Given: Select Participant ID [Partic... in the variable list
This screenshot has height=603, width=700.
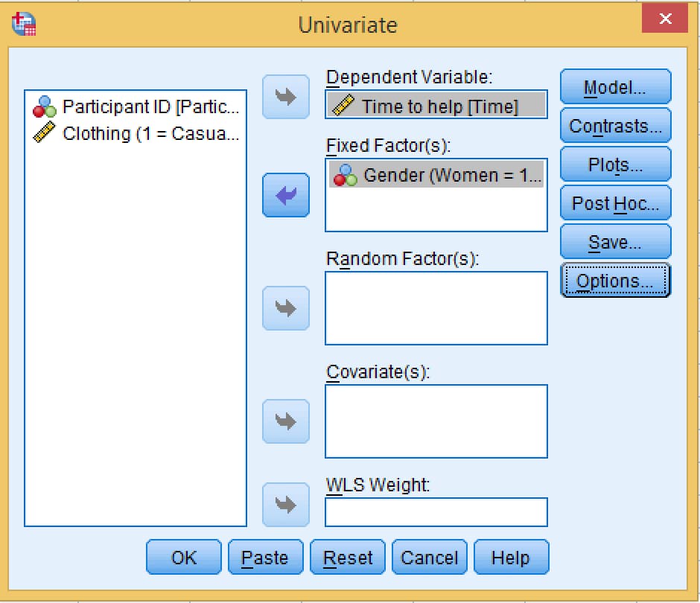Looking at the screenshot, I should [136, 106].
